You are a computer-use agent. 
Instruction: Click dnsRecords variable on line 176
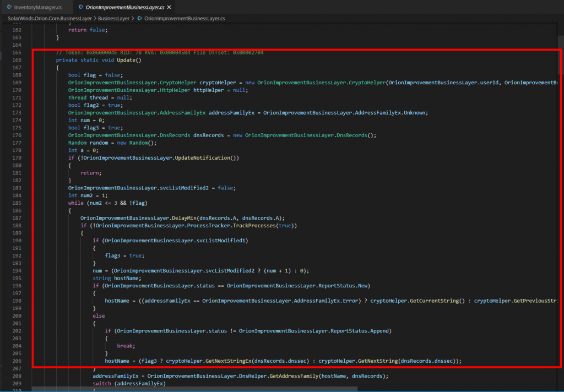[x=209, y=135]
